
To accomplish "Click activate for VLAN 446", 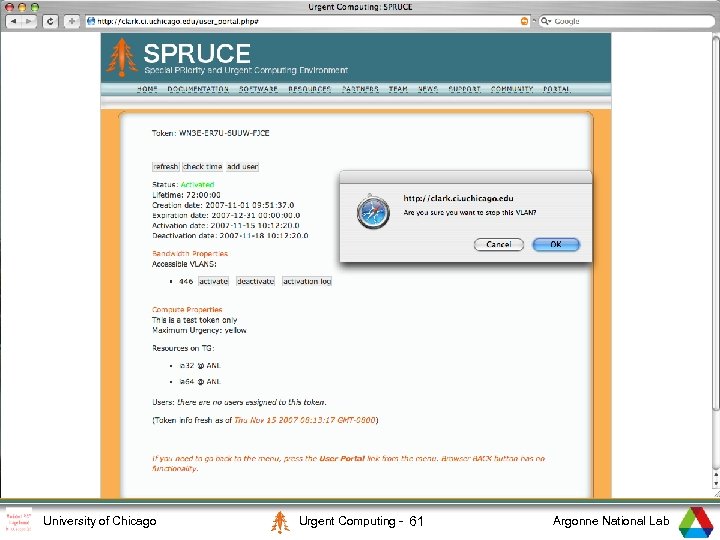I will 213,281.
